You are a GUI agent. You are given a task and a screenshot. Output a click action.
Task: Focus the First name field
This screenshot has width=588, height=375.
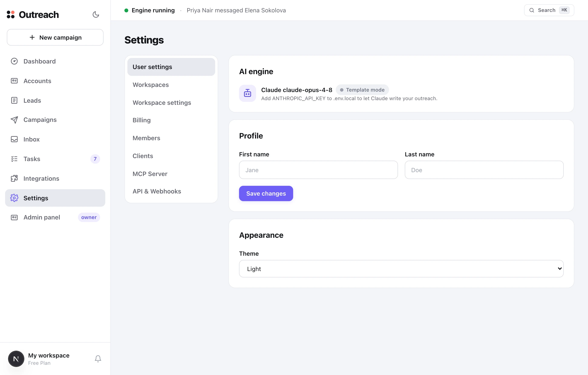coord(318,170)
